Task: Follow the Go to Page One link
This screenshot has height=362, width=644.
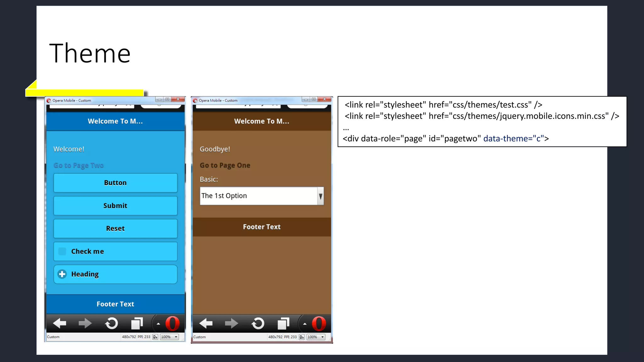Action: (225, 166)
